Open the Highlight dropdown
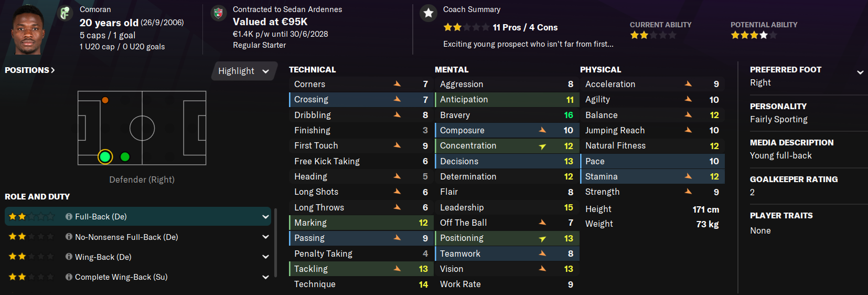The height and width of the screenshot is (295, 868). 244,71
